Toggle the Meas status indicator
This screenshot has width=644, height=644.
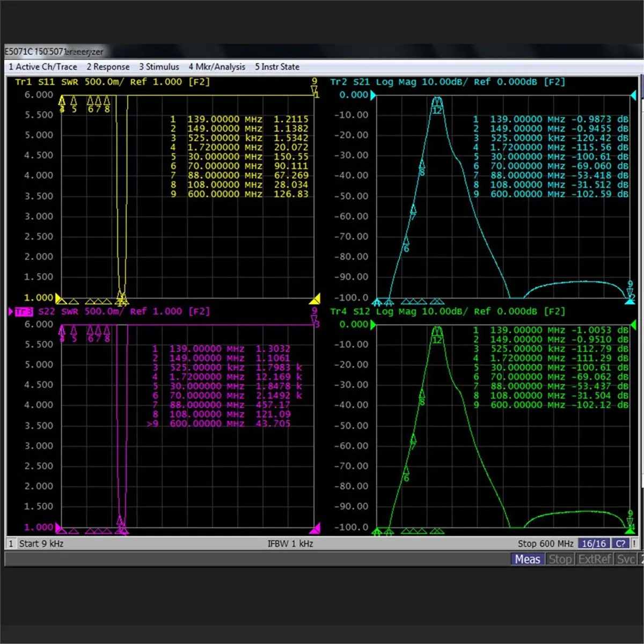[527, 559]
